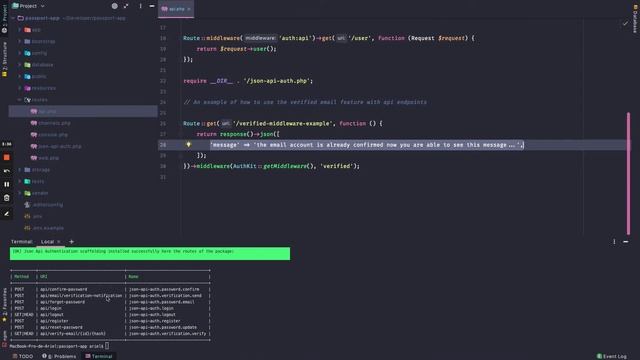The width and height of the screenshot is (640, 360).
Task: Click the pink editor scrollbar thumb
Action: point(629,173)
